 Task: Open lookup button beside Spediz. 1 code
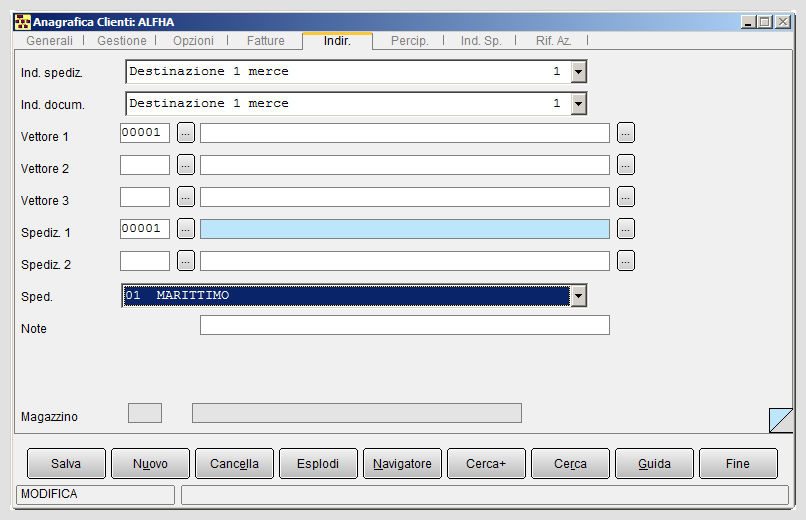point(186,229)
